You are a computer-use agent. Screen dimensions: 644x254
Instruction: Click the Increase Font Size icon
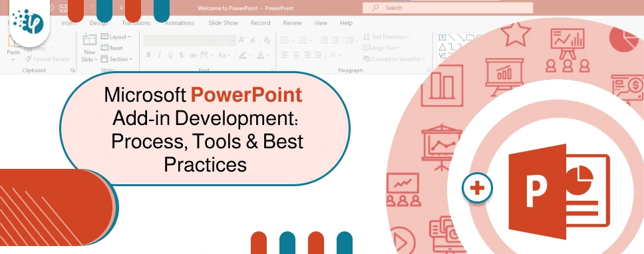[x=242, y=40]
